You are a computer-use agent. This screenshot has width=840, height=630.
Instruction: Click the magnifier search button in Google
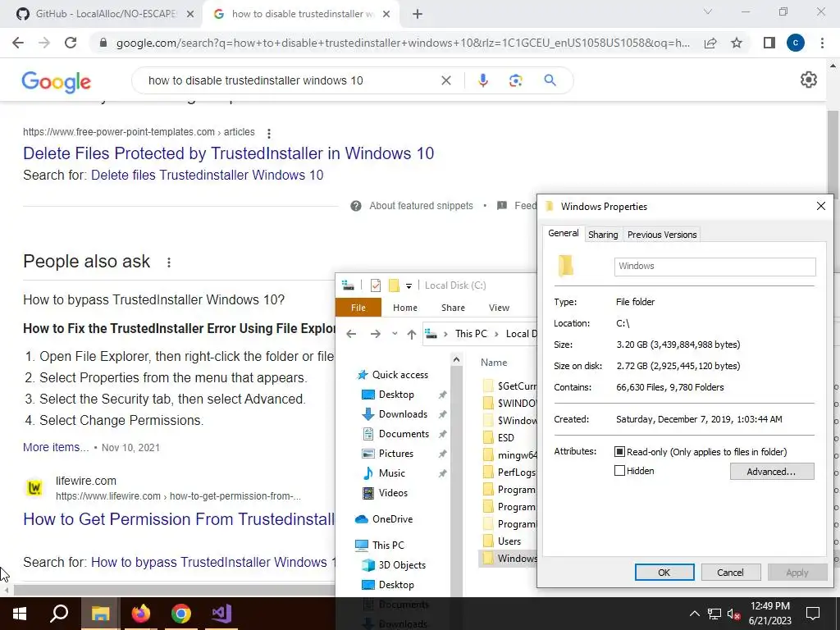(550, 80)
